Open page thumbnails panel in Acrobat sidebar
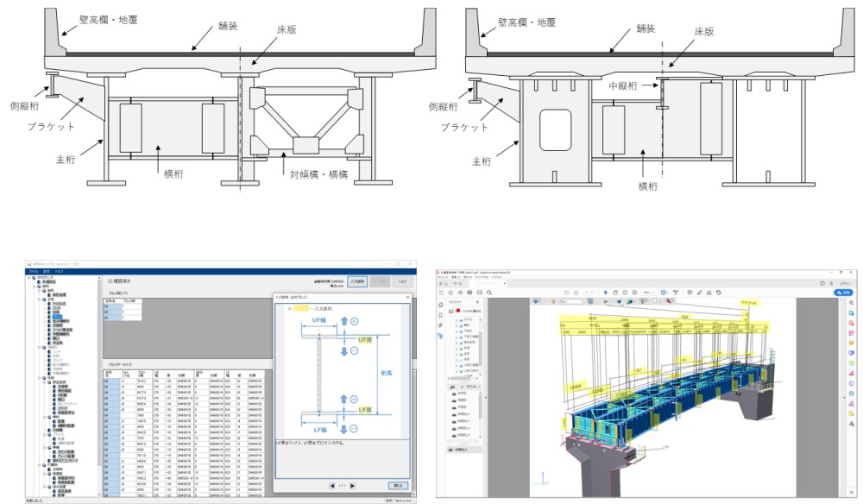 440,305
